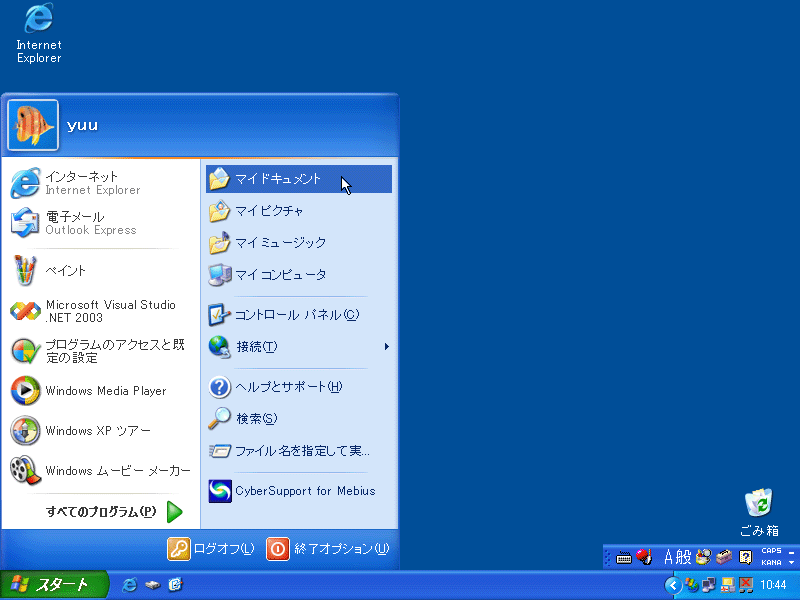The width and height of the screenshot is (800, 600).
Task: Click the red helmet icon on the language bar
Action: 644,557
